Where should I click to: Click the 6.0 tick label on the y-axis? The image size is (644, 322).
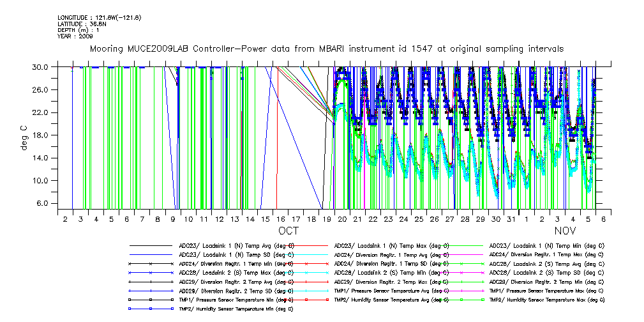(43, 203)
